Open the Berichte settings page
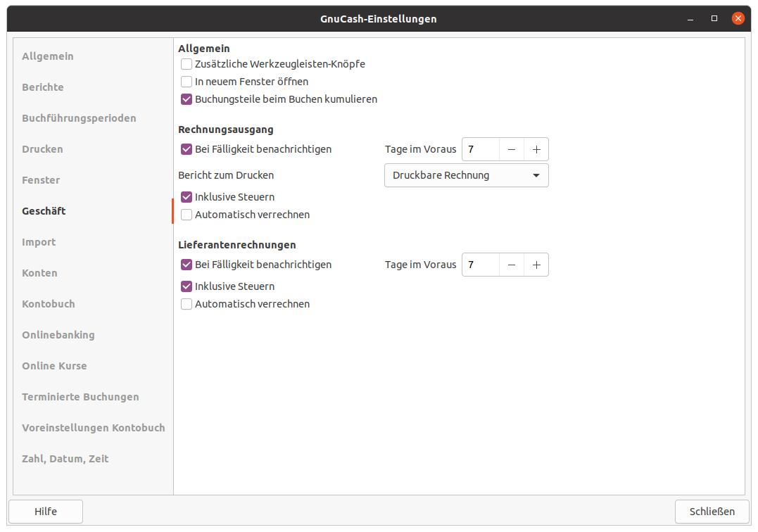The width and height of the screenshot is (758, 532). tap(43, 87)
